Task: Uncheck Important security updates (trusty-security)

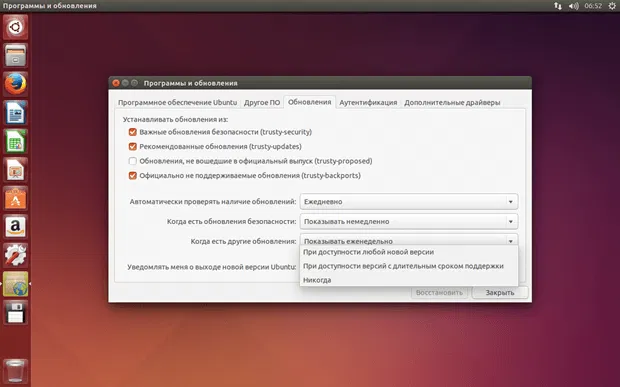Action: click(x=132, y=132)
